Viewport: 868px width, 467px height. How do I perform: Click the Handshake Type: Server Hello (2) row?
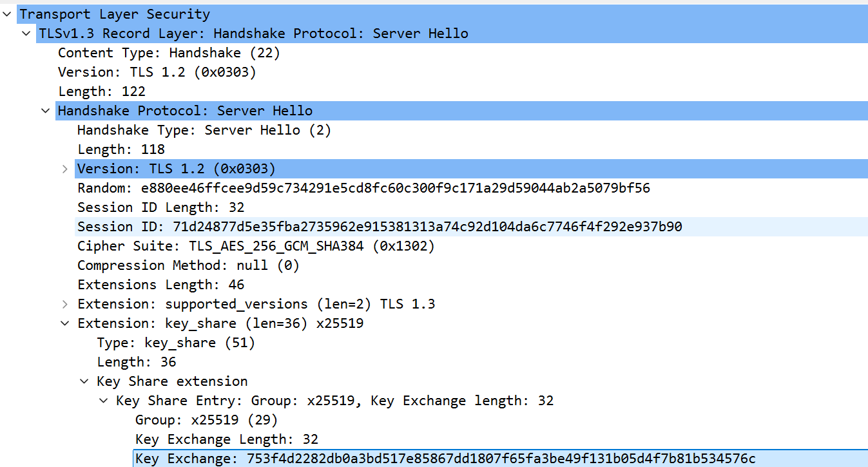[x=204, y=130]
